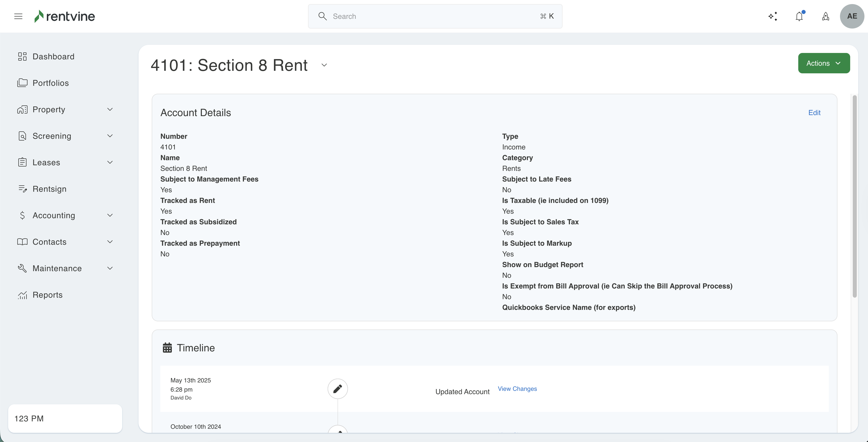Open the notifications bell

click(799, 16)
